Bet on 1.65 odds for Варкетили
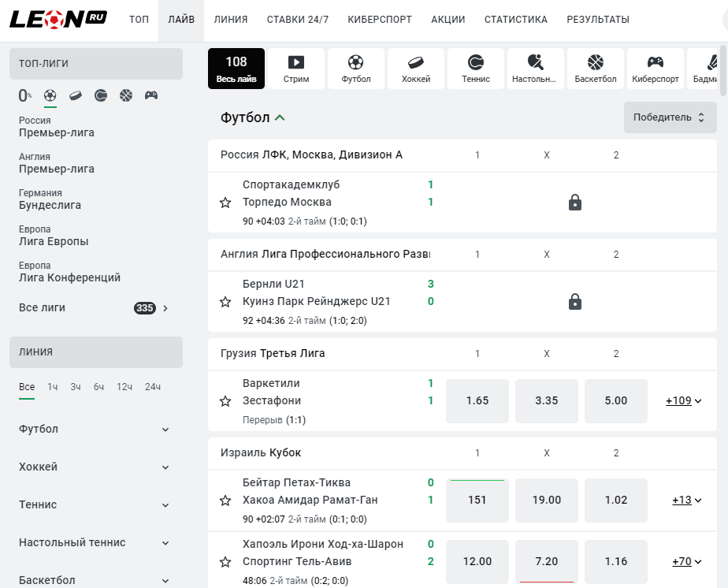The height and width of the screenshot is (588, 728). [x=477, y=401]
